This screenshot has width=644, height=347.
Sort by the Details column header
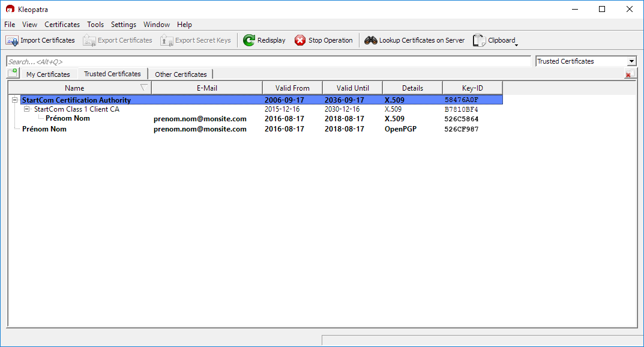click(x=412, y=88)
